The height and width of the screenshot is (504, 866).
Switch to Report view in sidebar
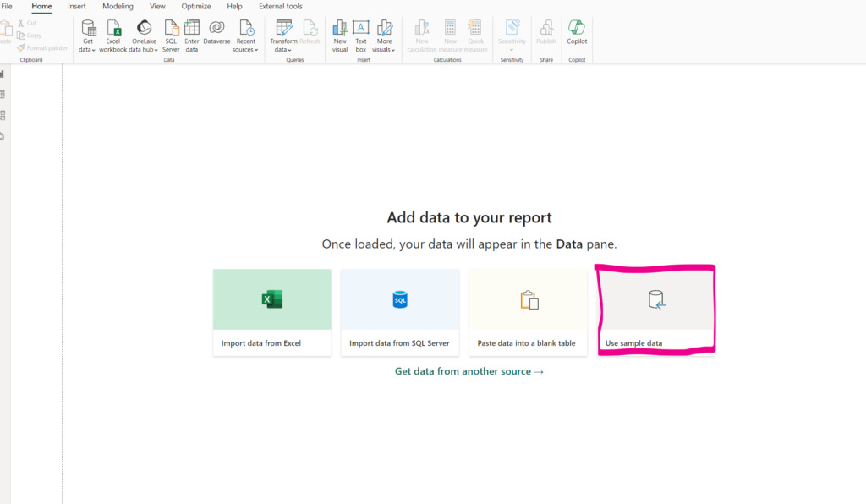pos(3,74)
